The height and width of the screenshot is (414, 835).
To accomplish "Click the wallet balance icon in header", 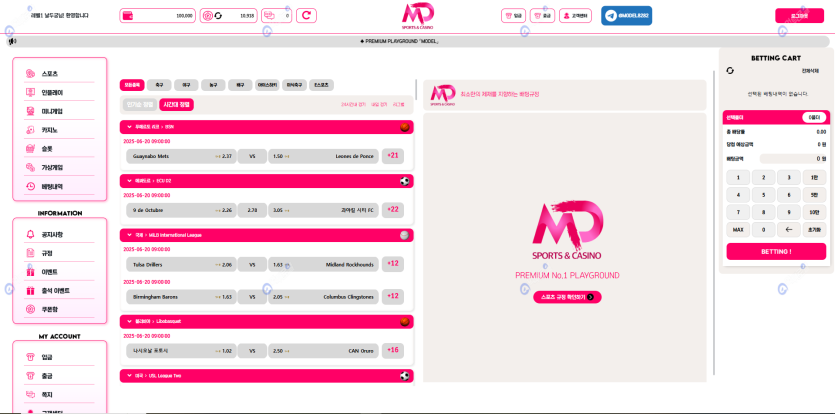I will click(x=127, y=15).
